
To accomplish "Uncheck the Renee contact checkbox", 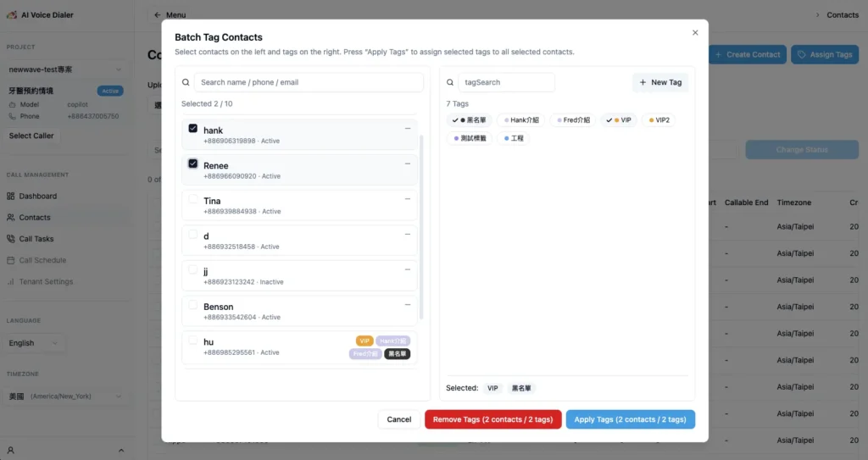I will pyautogui.click(x=193, y=163).
